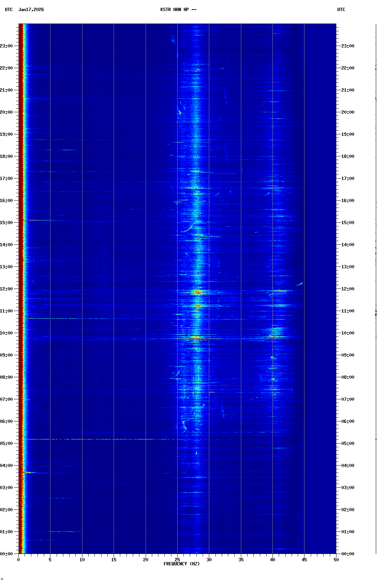392x583 pixels.
Task: Select the 15:00 time marker on right axis
Action: (x=348, y=223)
